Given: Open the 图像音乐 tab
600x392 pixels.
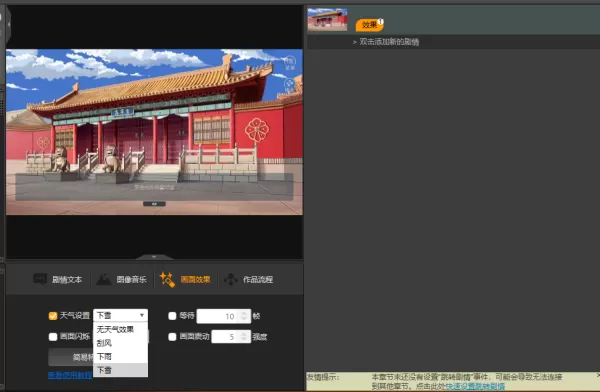Looking at the screenshot, I should point(121,279).
